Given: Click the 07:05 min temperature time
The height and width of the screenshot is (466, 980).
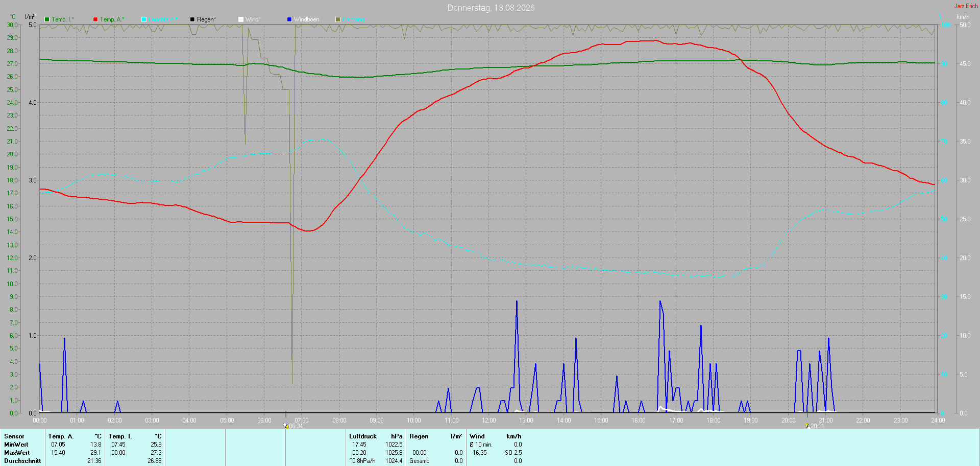Looking at the screenshot, I should pyautogui.click(x=58, y=445).
